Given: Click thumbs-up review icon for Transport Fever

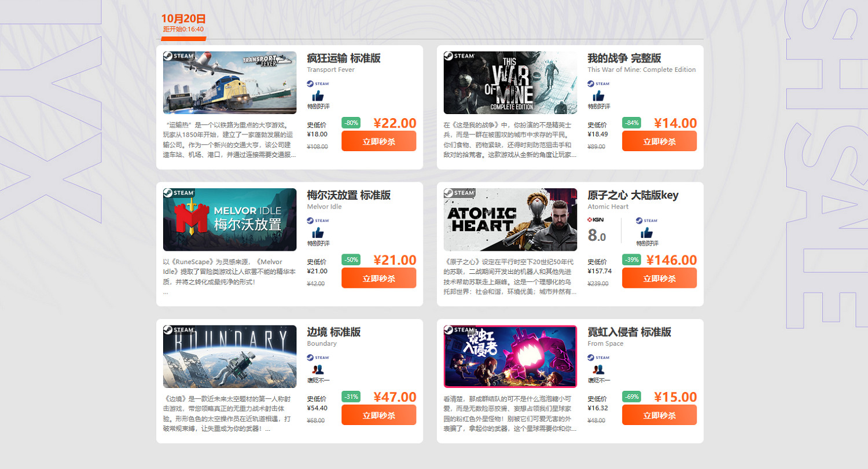Looking at the screenshot, I should [x=318, y=96].
